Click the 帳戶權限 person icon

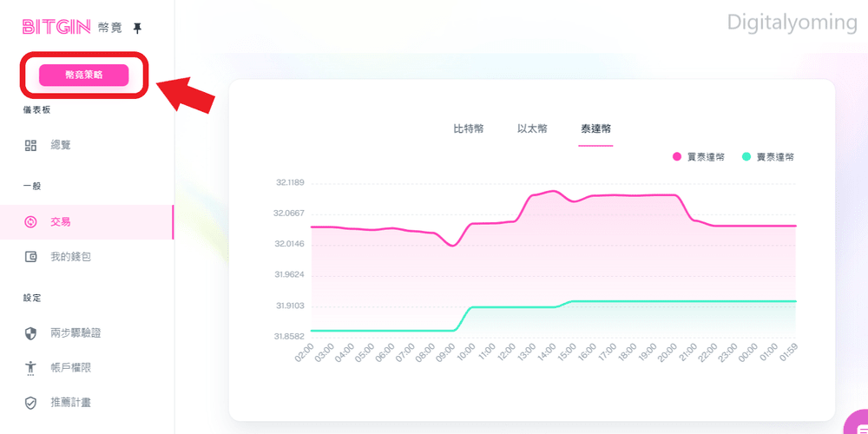[x=31, y=367]
